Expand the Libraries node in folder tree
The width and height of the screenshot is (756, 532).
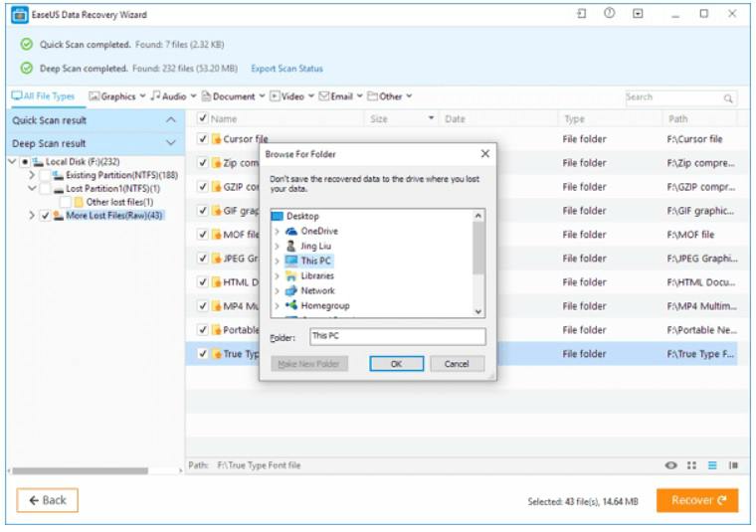[x=277, y=276]
